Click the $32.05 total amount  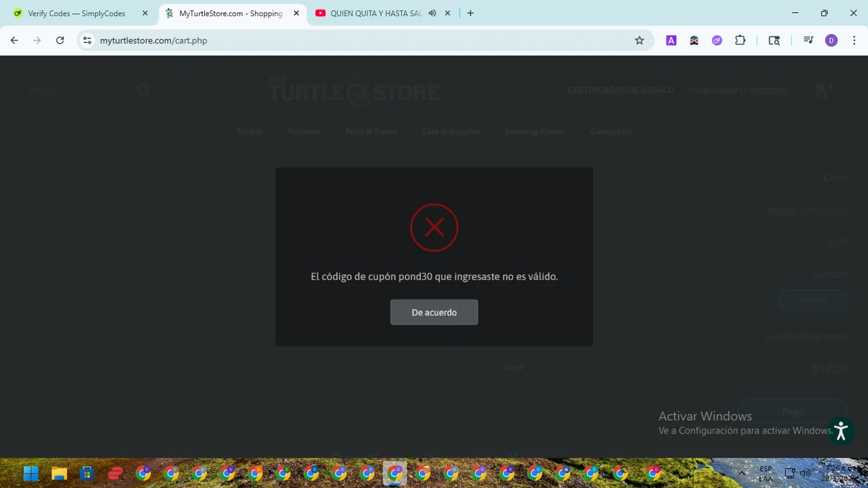[830, 368]
